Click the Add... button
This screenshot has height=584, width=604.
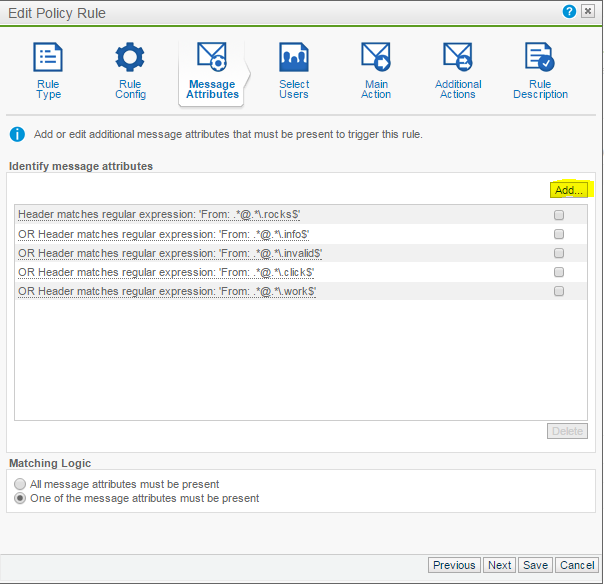[x=569, y=190]
